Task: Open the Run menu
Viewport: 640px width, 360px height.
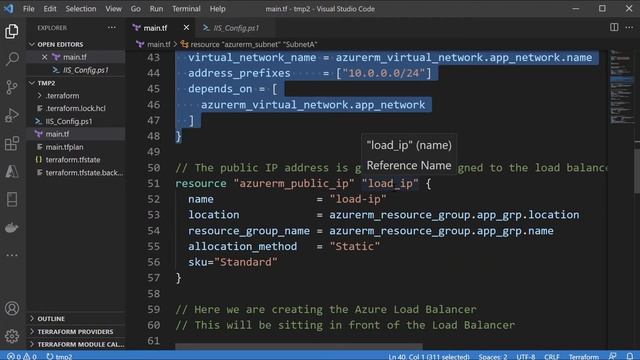Action: (156, 9)
